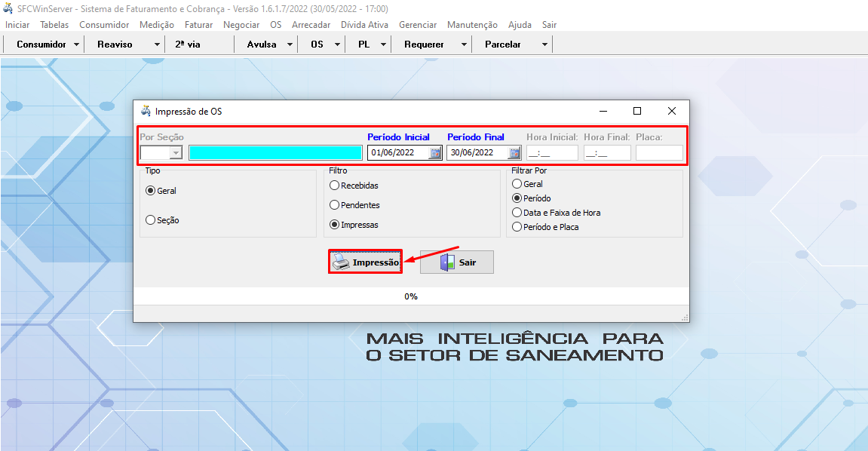
Task: Click the Sair door icon button
Action: pos(456,262)
